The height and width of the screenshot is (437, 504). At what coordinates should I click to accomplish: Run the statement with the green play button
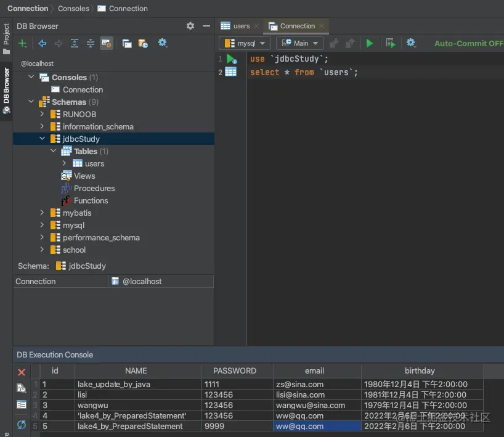tap(370, 43)
